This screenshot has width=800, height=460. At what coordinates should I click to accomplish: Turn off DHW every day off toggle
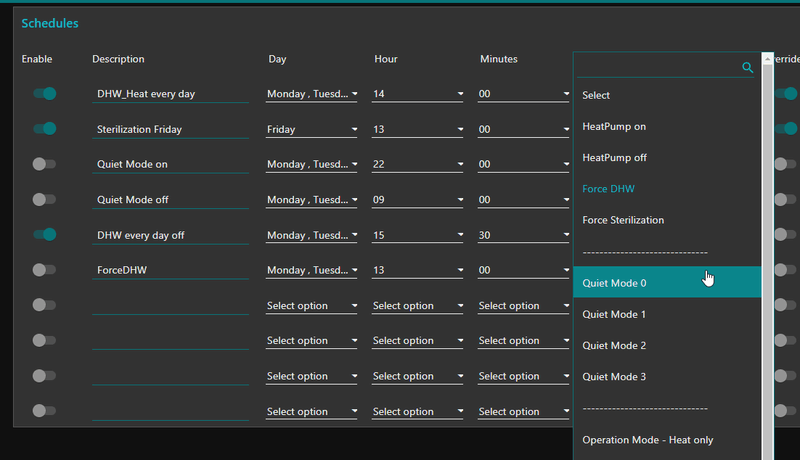pyautogui.click(x=44, y=235)
